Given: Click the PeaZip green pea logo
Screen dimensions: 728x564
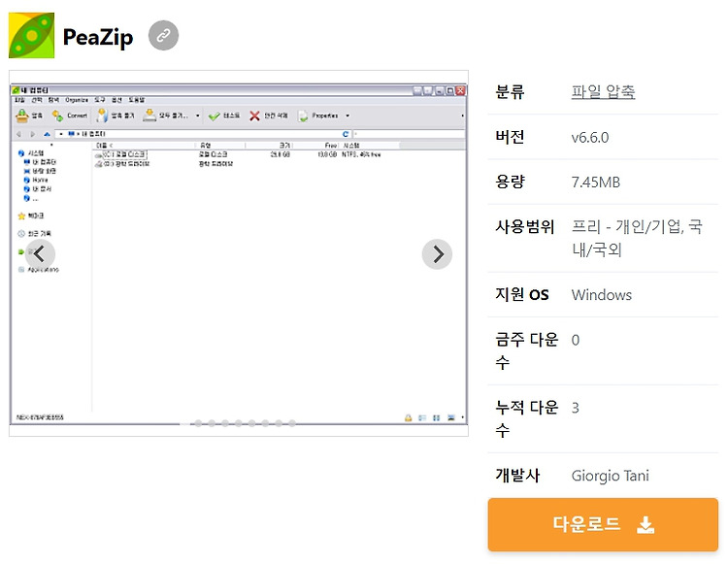Looking at the screenshot, I should pos(32,35).
